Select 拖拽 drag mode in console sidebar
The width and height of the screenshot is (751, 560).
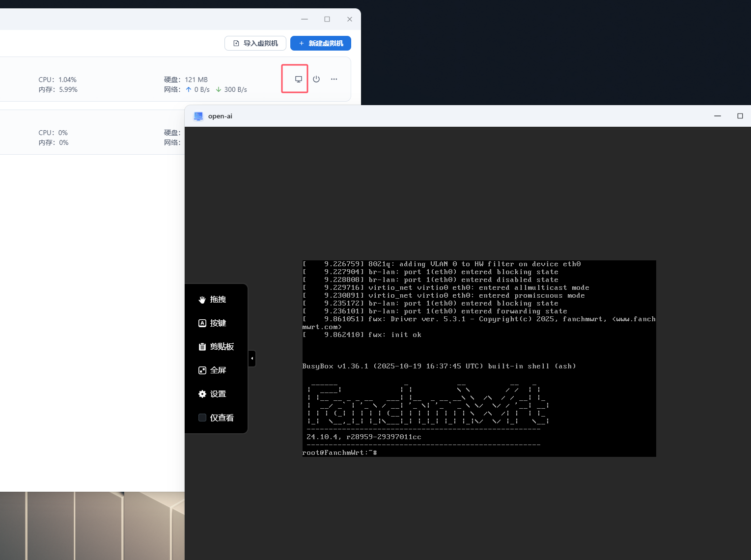click(212, 300)
